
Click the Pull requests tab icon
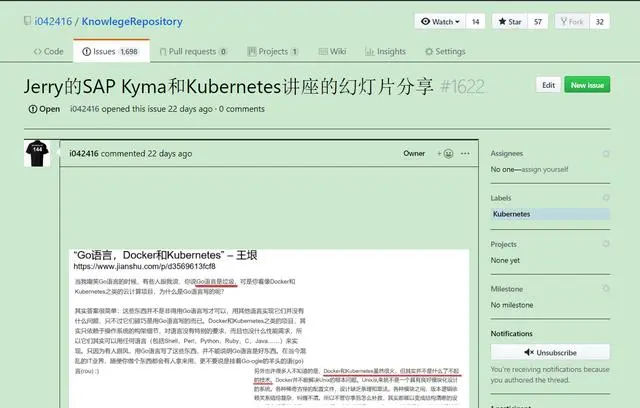[x=163, y=52]
